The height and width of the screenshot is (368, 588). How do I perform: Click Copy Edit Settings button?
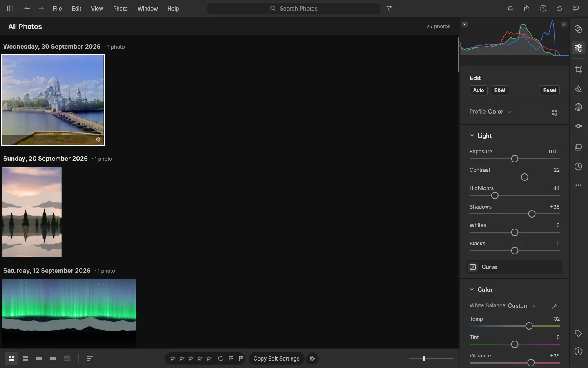276,359
